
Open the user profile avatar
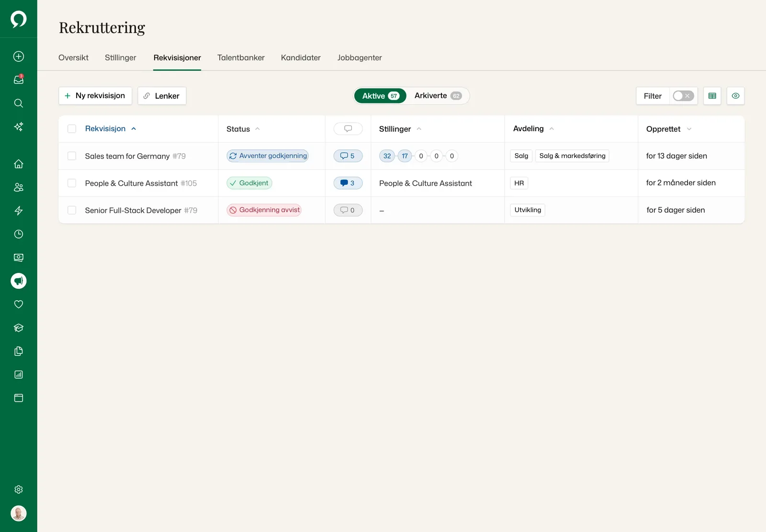tap(19, 513)
